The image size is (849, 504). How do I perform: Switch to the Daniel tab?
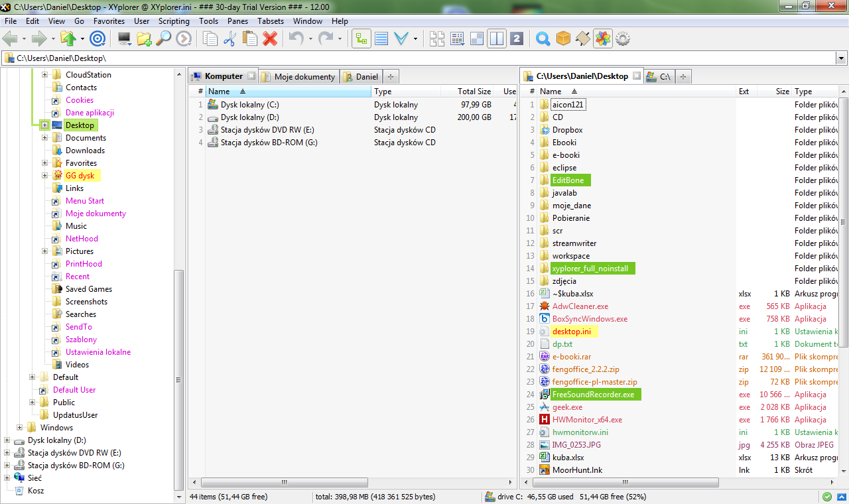(361, 76)
